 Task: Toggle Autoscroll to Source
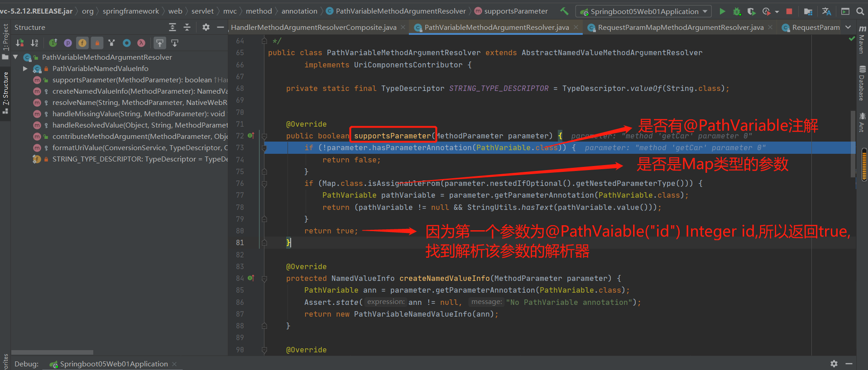[x=160, y=43]
